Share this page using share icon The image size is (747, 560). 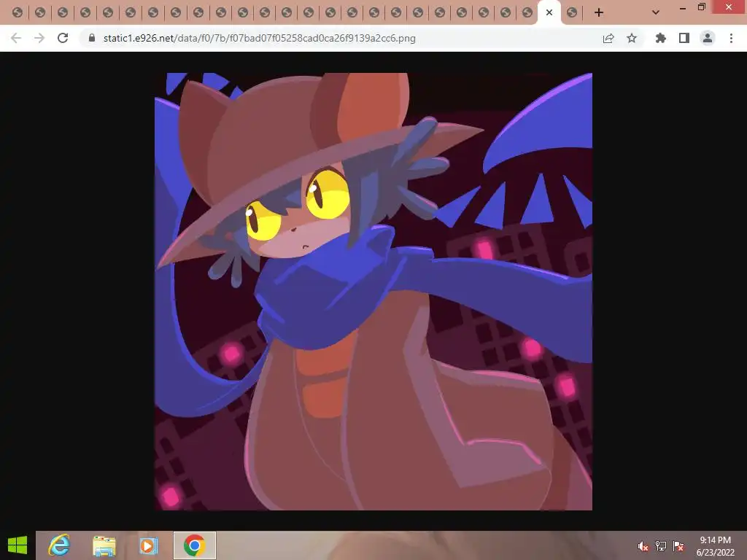608,38
